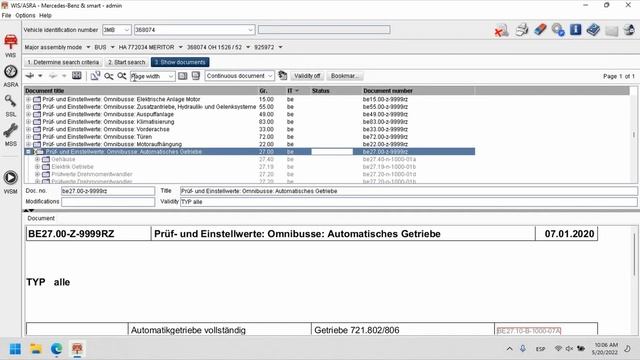Open the Help menu

coord(45,16)
